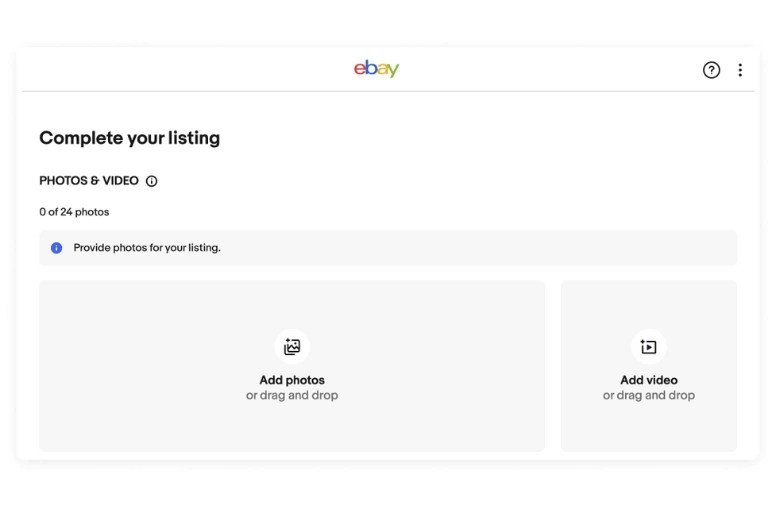Viewport: 776px width, 512px height.
Task: Click the Add photos image icon
Action: [292, 346]
